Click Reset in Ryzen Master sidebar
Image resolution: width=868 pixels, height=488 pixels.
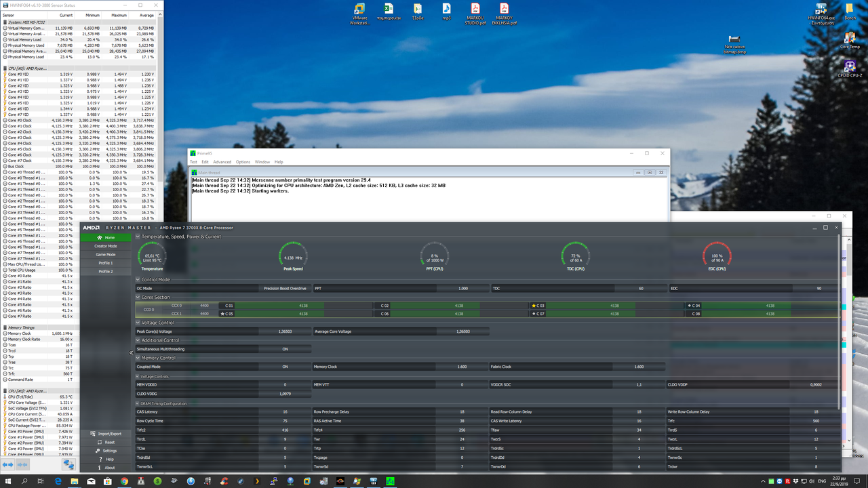pyautogui.click(x=105, y=442)
